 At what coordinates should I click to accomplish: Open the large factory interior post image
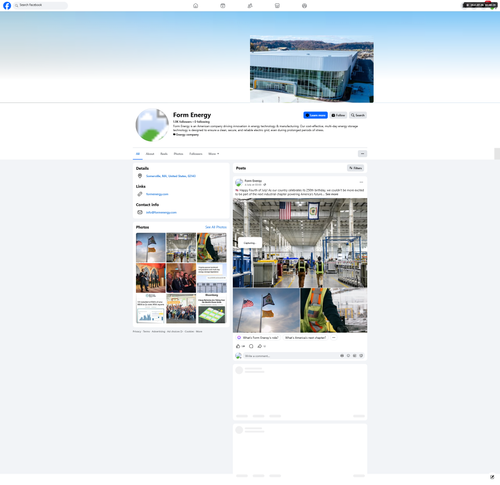point(300,243)
